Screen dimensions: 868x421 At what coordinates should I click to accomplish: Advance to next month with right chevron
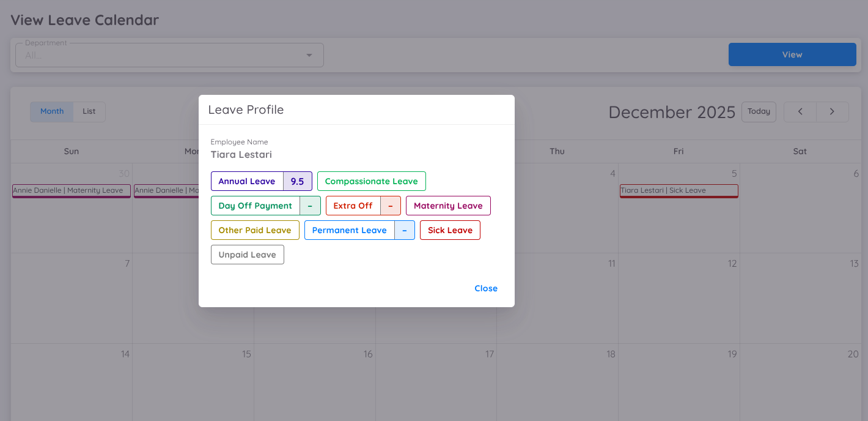click(x=832, y=111)
